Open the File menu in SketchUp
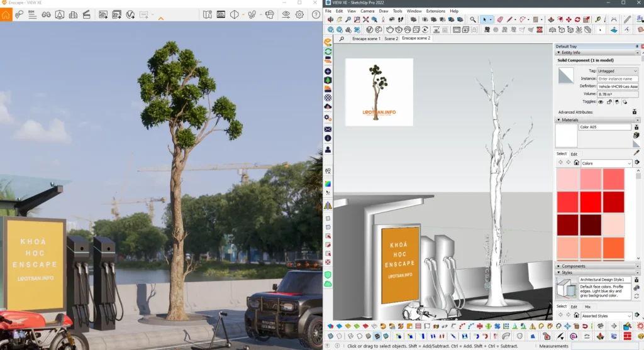Image resolution: width=644 pixels, height=350 pixels. point(328,11)
